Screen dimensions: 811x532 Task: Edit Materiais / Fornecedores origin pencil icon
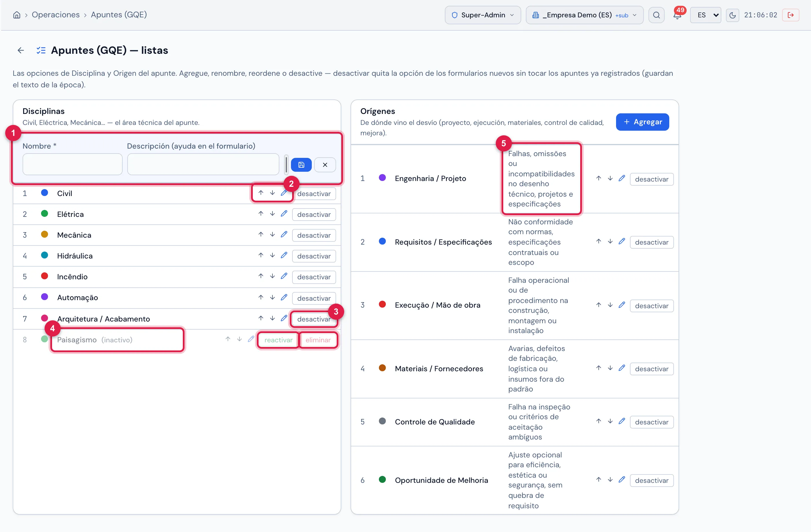pos(622,368)
